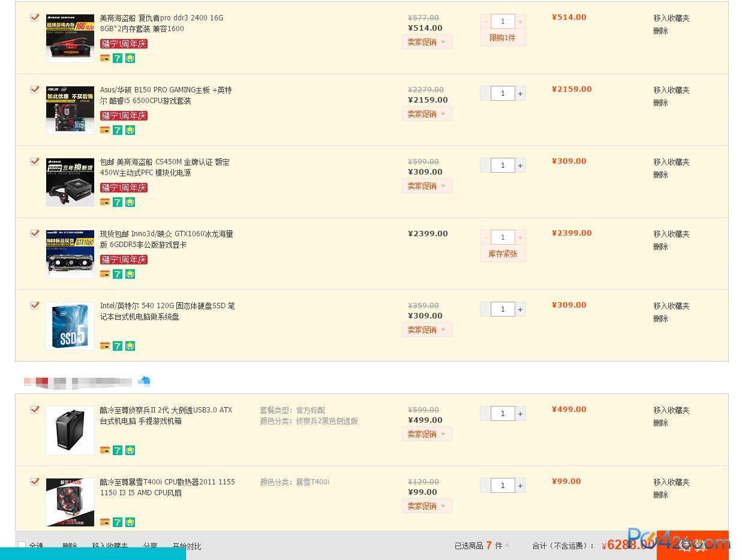Viewport: 742px width, 560px height.
Task: Uncheck the 酷冷至尊侦察兵II case item
Action: click(35, 410)
